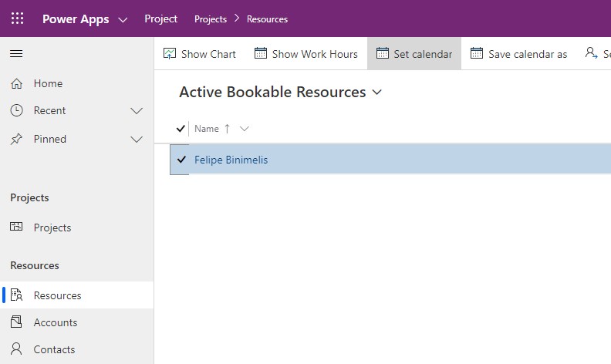Image resolution: width=611 pixels, height=364 pixels.
Task: Click the Recent clock icon
Action: (16, 110)
